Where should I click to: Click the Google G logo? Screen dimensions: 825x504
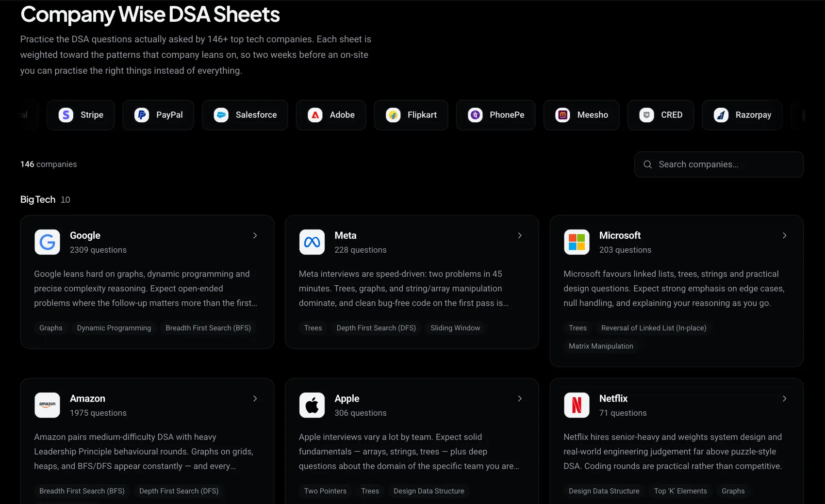click(x=47, y=242)
